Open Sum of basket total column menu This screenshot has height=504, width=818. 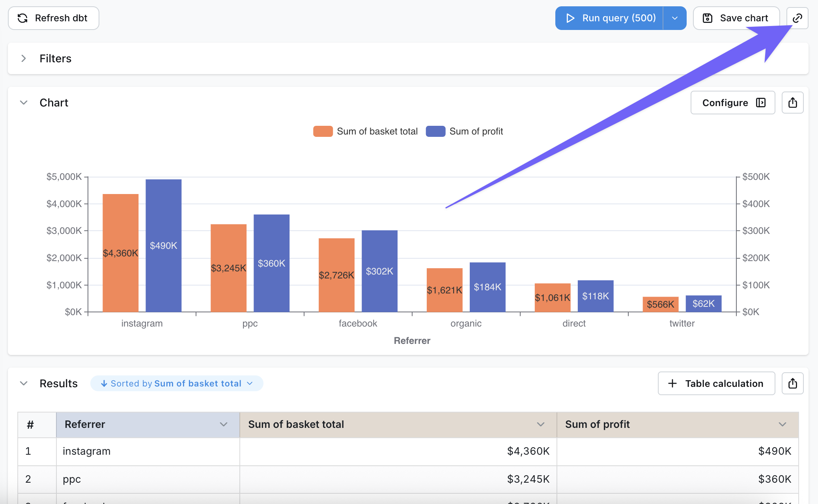pos(541,424)
